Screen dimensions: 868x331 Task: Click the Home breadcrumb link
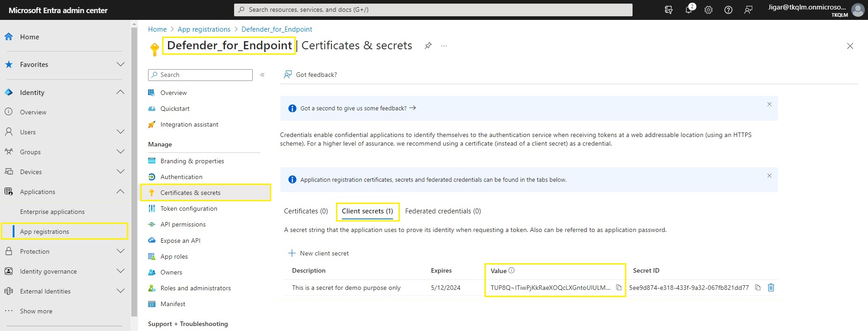(157, 29)
